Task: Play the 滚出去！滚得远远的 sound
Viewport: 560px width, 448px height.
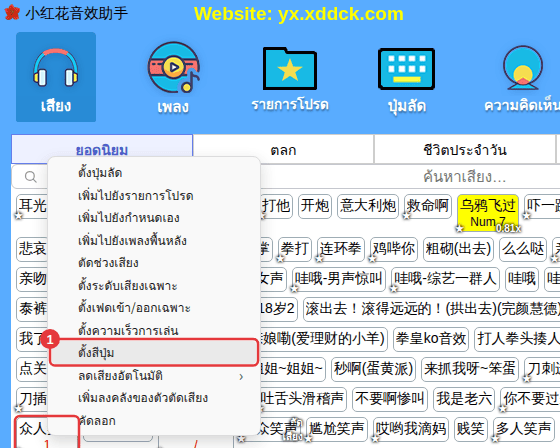Action: pos(431,309)
